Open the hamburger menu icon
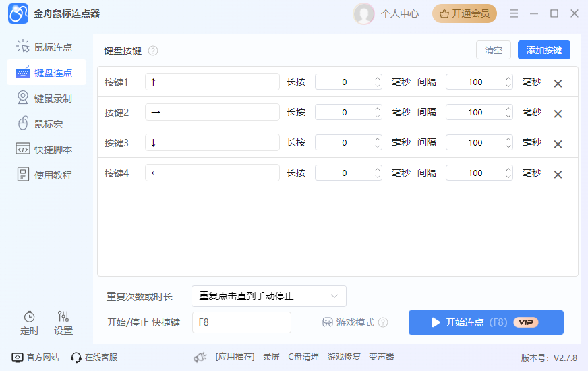Image resolution: width=588 pixels, height=371 pixels. coord(514,13)
